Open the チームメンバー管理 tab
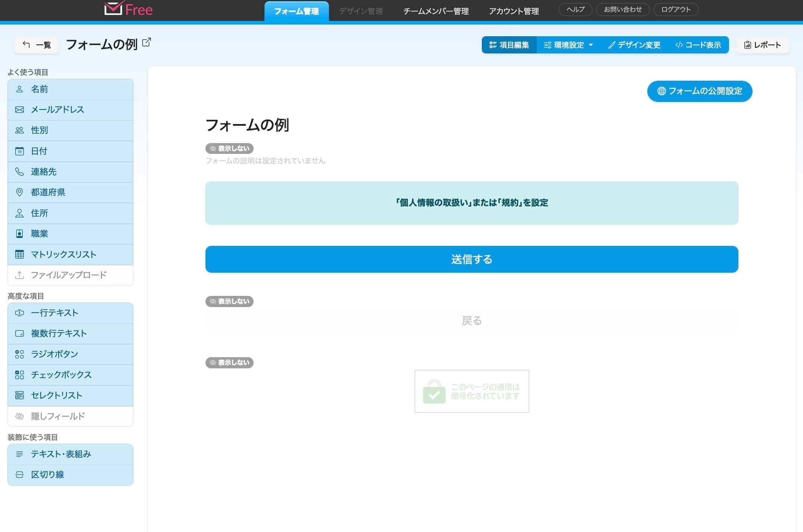Viewport: 803px width, 532px height. click(436, 11)
